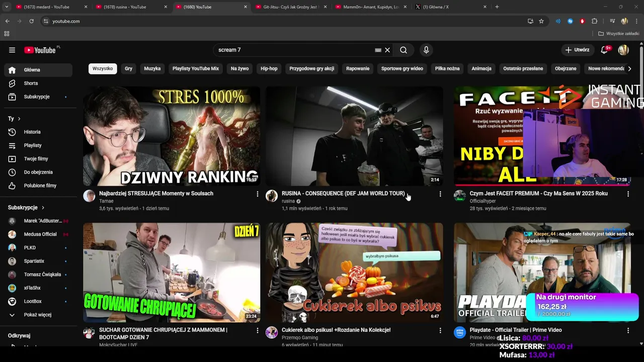This screenshot has height=362, width=644.
Task: Start voice search with microphone icon
Action: 426,50
